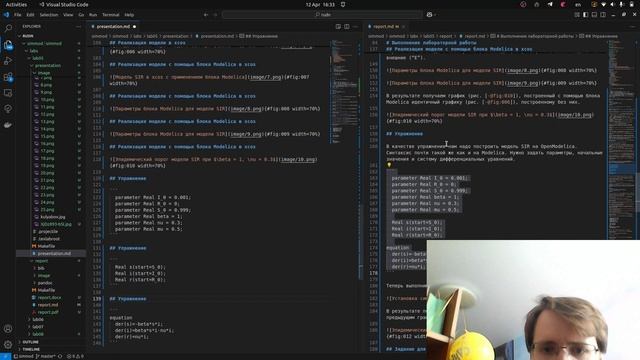
Task: Click the Telegram tray icon
Action: click(550, 4)
